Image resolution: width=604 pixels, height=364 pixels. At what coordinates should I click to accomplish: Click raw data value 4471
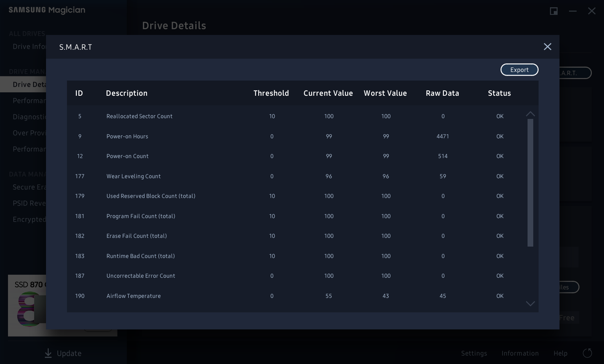pyautogui.click(x=443, y=136)
